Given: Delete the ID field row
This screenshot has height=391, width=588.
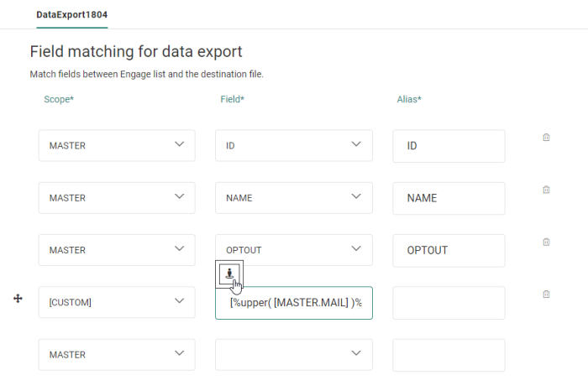Looking at the screenshot, I should (x=546, y=138).
